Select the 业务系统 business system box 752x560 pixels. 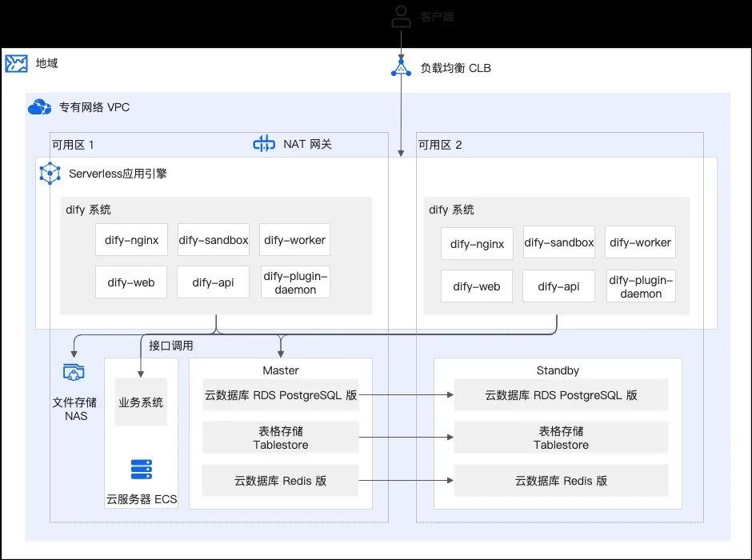[141, 402]
